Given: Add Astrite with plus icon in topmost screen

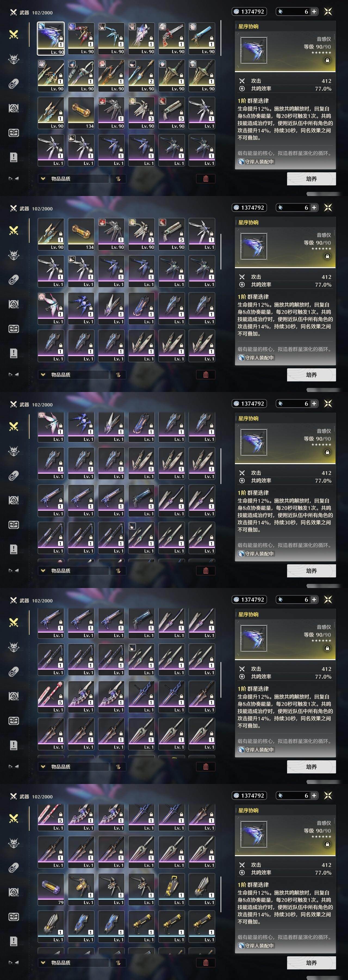Looking at the screenshot, I should tap(314, 11).
